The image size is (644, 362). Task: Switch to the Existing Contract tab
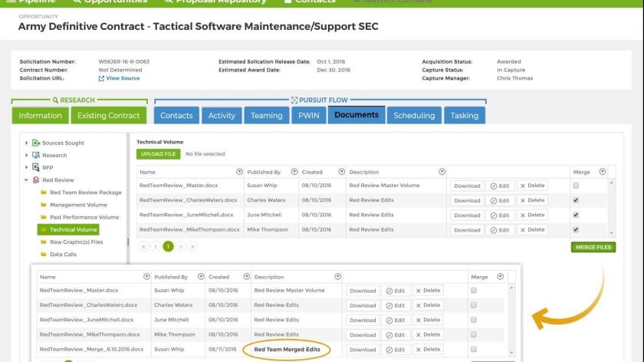click(108, 116)
